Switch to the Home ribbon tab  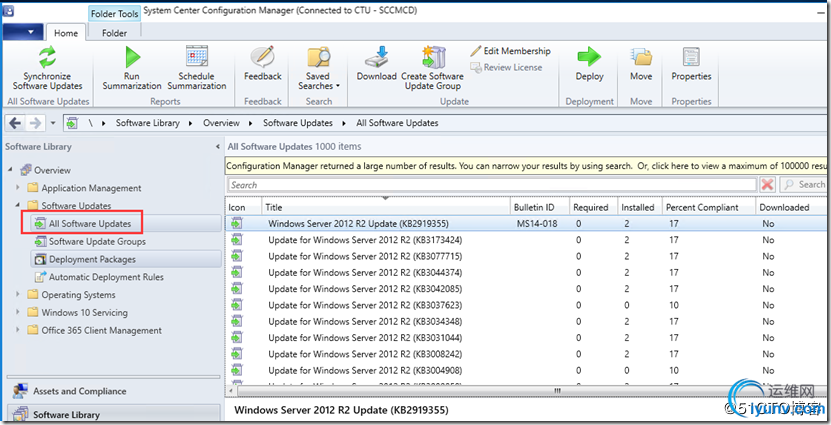66,33
